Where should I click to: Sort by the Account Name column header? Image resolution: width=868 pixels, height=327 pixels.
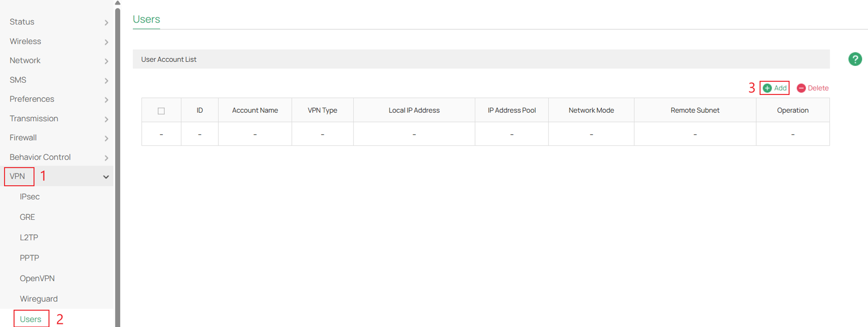pyautogui.click(x=255, y=110)
